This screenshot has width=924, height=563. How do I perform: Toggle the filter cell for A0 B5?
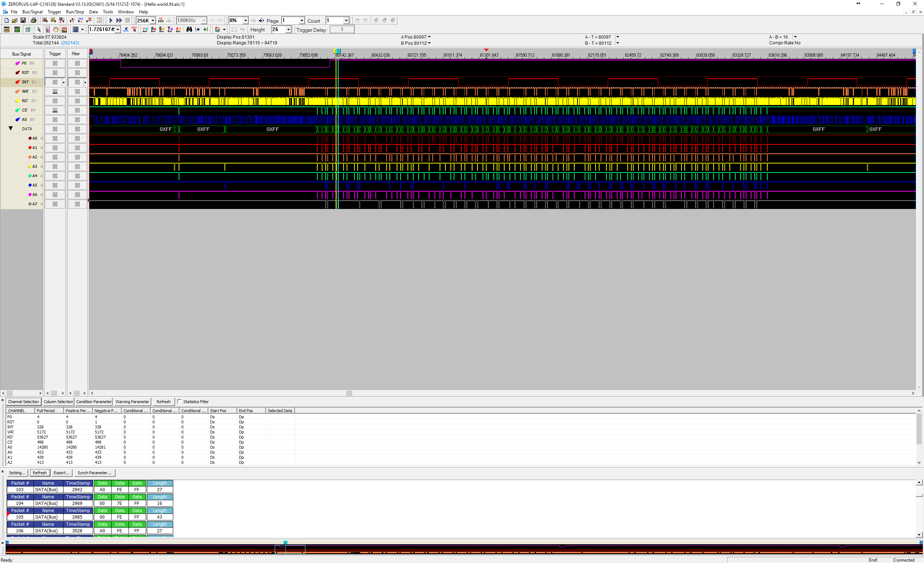click(77, 119)
